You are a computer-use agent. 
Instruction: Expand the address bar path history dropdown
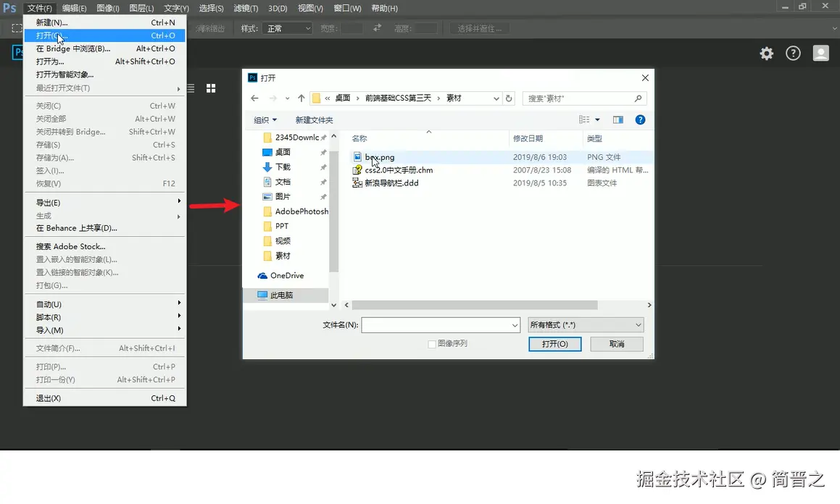pyautogui.click(x=496, y=98)
